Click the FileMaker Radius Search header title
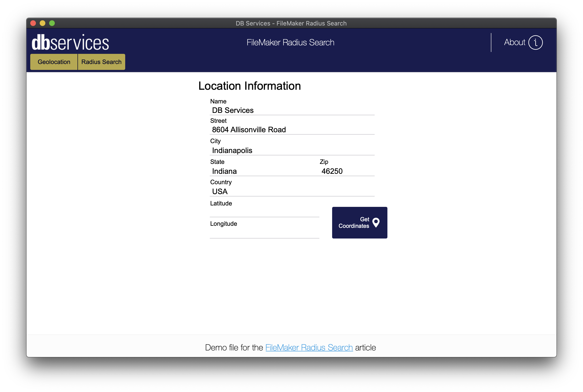Screen dimensions: 583x392 (x=290, y=43)
